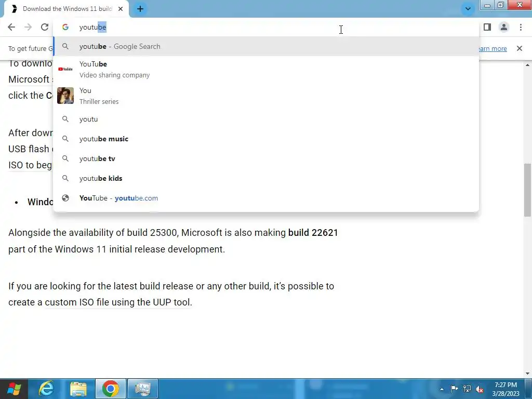Open the Chrome profile avatar
Image resolution: width=532 pixels, height=399 pixels.
(x=504, y=27)
